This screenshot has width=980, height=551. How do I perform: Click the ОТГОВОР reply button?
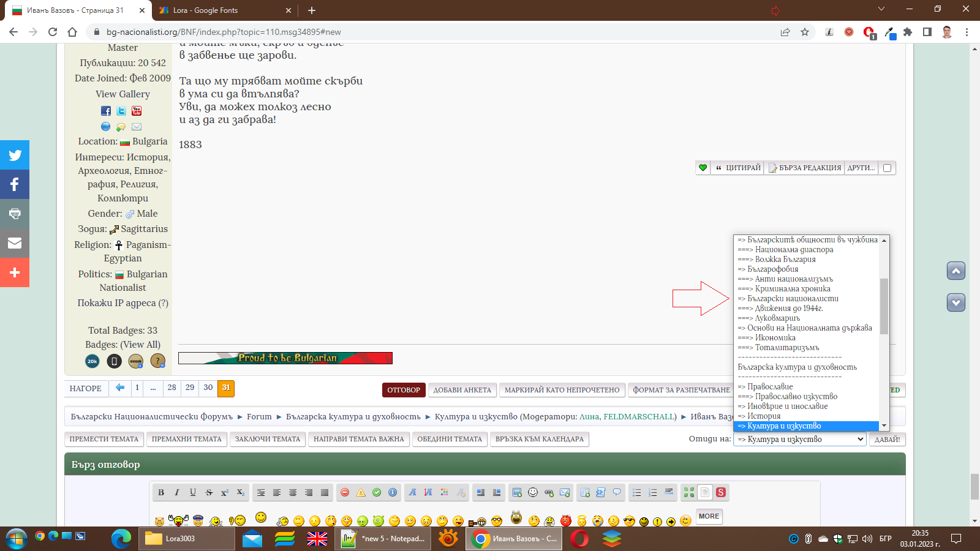point(404,390)
